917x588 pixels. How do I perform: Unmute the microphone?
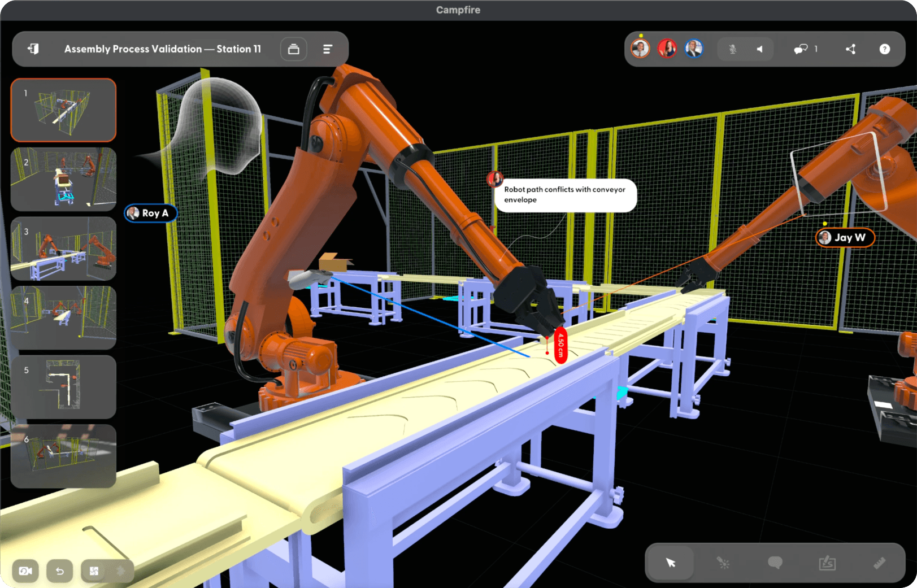point(732,49)
